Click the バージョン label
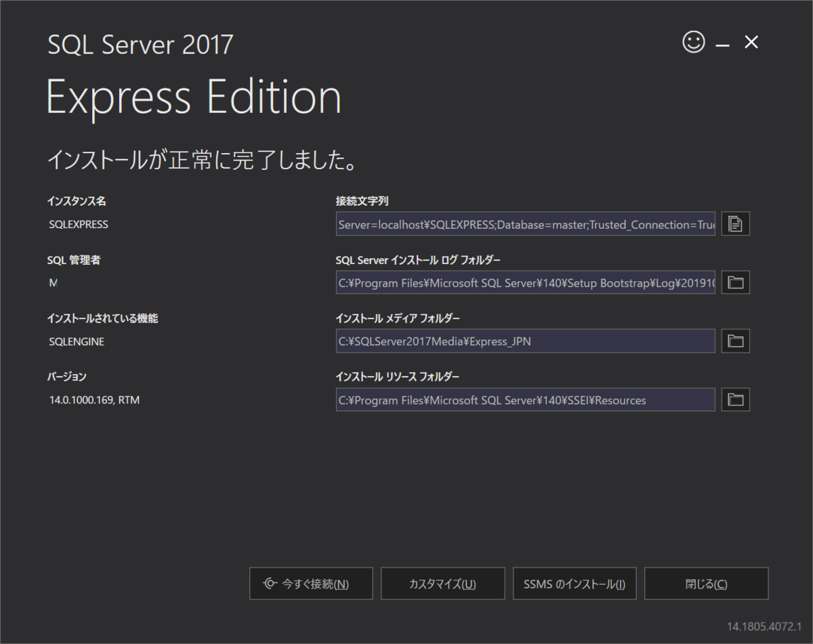Screen dimensions: 813x644 tap(66, 377)
